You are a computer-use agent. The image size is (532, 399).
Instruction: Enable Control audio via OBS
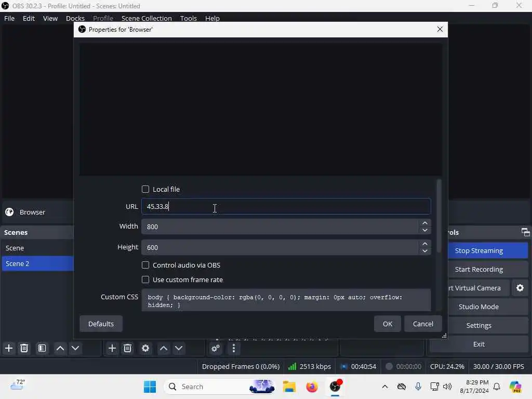click(x=145, y=265)
